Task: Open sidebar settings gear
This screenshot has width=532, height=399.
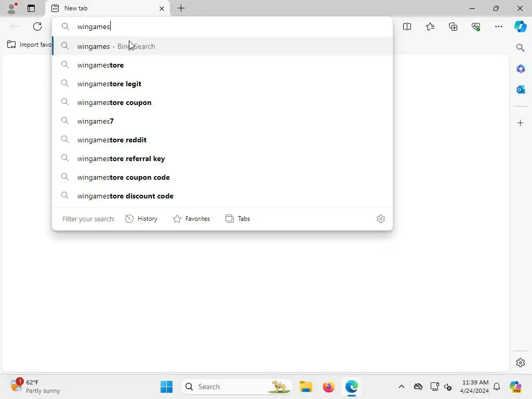Action: [521, 363]
